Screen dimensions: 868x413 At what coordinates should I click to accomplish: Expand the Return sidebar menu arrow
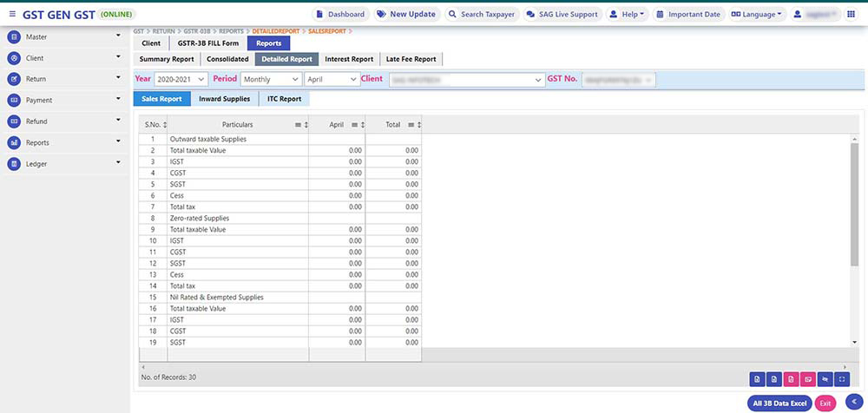118,79
